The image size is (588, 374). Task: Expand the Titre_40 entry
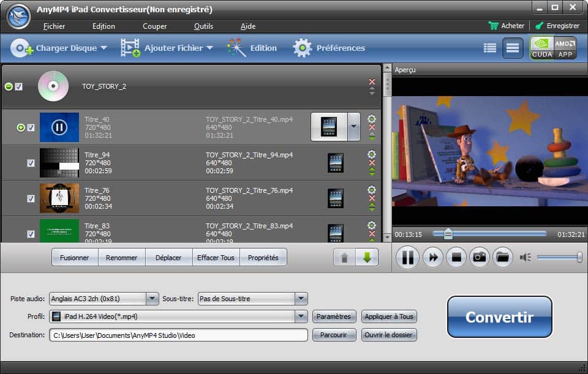click(x=21, y=127)
